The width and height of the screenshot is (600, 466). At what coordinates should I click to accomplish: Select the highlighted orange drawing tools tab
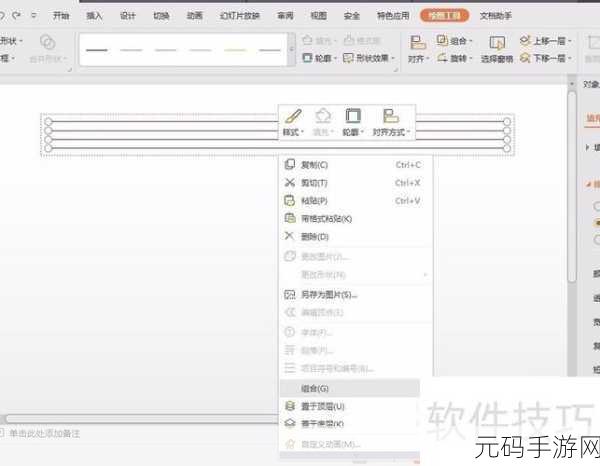444,16
